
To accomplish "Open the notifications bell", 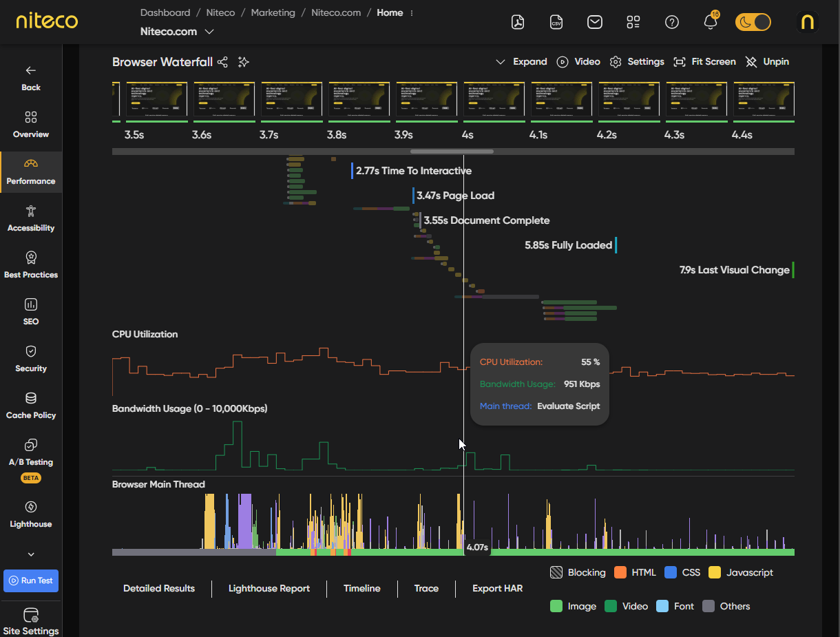I will 711,22.
